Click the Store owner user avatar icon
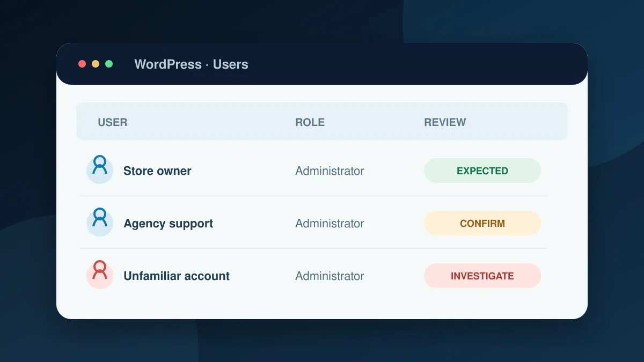This screenshot has height=362, width=644. point(100,171)
